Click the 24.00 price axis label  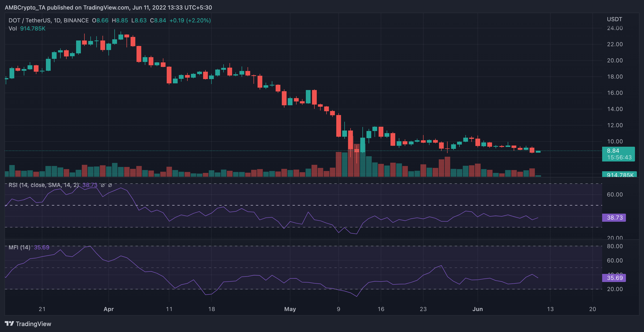(x=615, y=28)
